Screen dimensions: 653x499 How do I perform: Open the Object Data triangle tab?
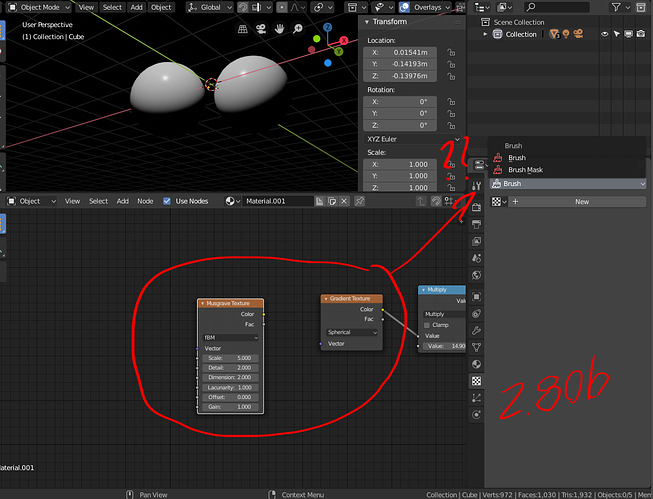tap(476, 347)
